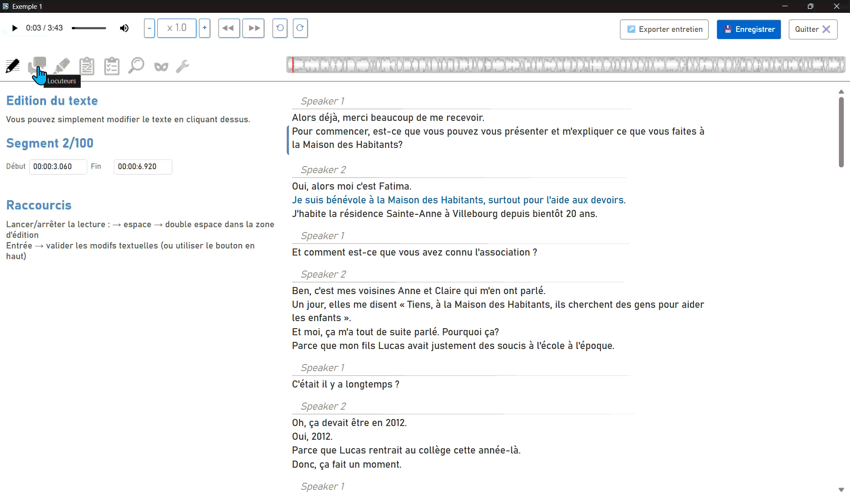The height and width of the screenshot is (504, 850).
Task: Click the scrollbar down arrow
Action: click(x=841, y=490)
